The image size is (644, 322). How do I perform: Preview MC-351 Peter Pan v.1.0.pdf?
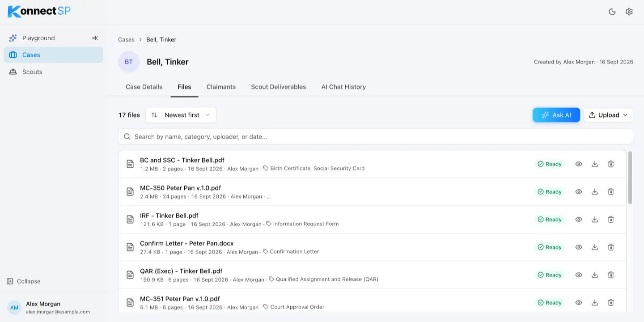[x=579, y=303]
